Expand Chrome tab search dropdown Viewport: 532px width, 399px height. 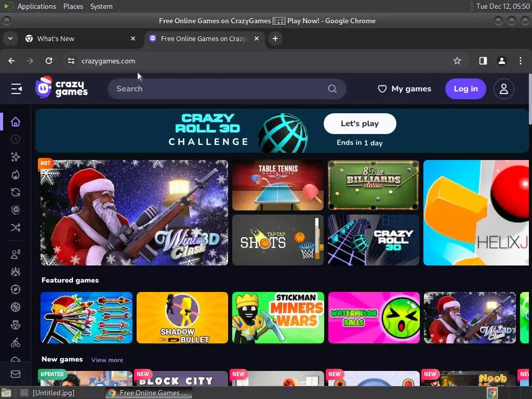pos(10,38)
